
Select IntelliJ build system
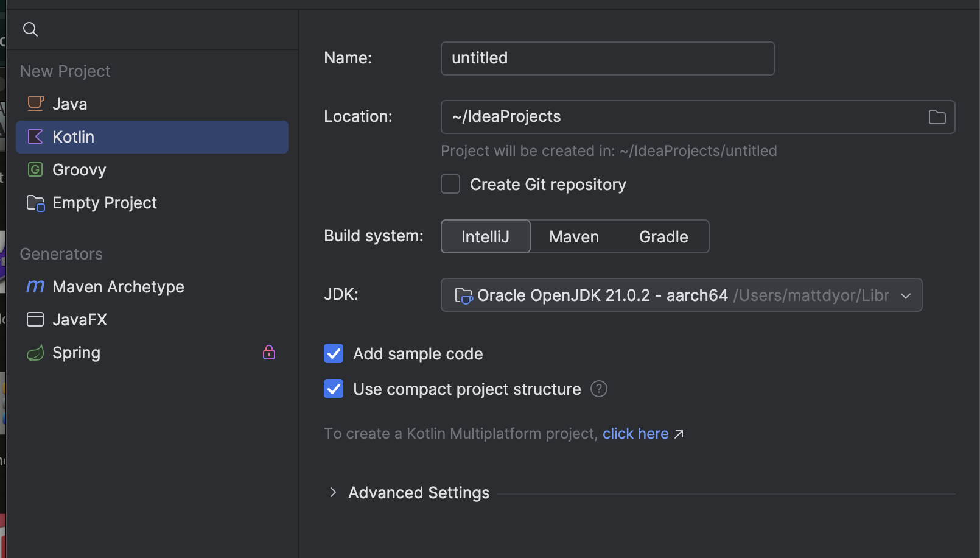pyautogui.click(x=485, y=236)
